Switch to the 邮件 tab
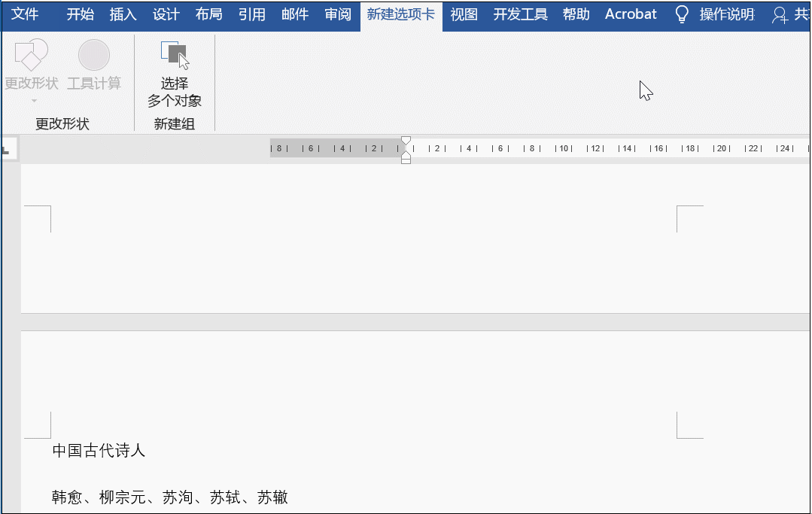812x514 pixels. [294, 14]
